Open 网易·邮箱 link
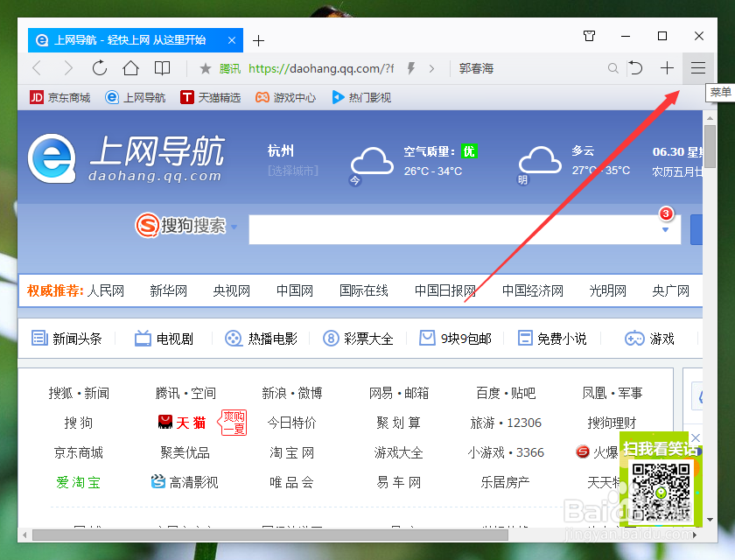The width and height of the screenshot is (735, 560). (x=399, y=393)
